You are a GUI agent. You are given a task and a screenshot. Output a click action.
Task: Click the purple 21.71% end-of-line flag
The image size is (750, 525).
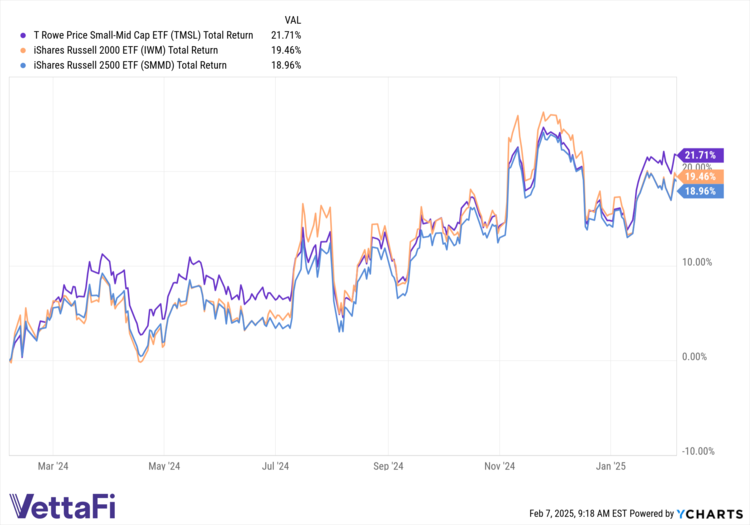pos(699,155)
